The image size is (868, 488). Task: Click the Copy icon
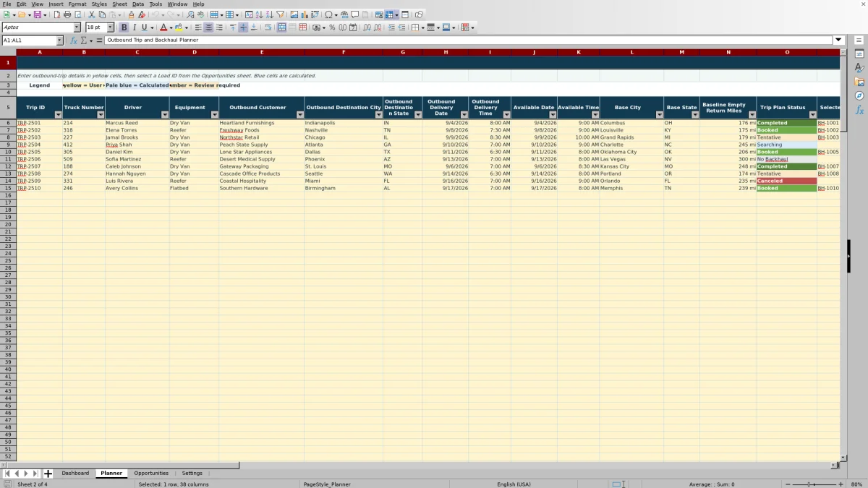click(102, 14)
